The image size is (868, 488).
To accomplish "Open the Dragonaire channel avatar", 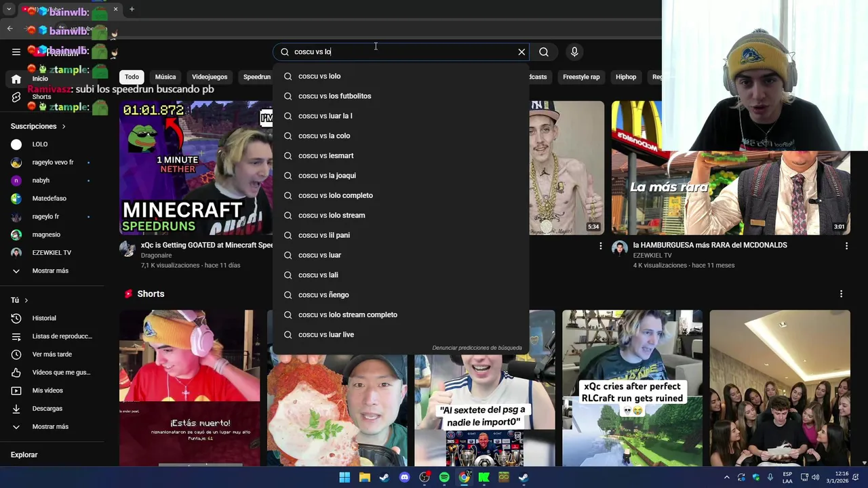I will pyautogui.click(x=127, y=249).
